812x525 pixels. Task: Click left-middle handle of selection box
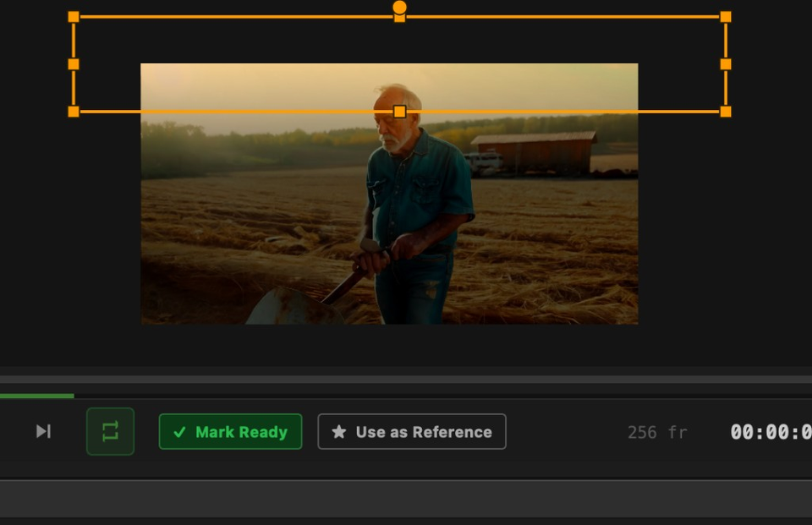pyautogui.click(x=74, y=64)
